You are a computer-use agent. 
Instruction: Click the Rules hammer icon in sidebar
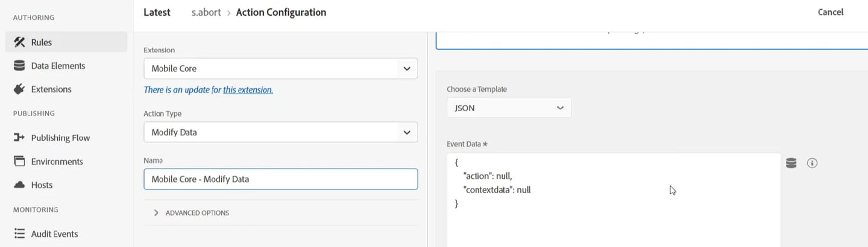pos(19,42)
